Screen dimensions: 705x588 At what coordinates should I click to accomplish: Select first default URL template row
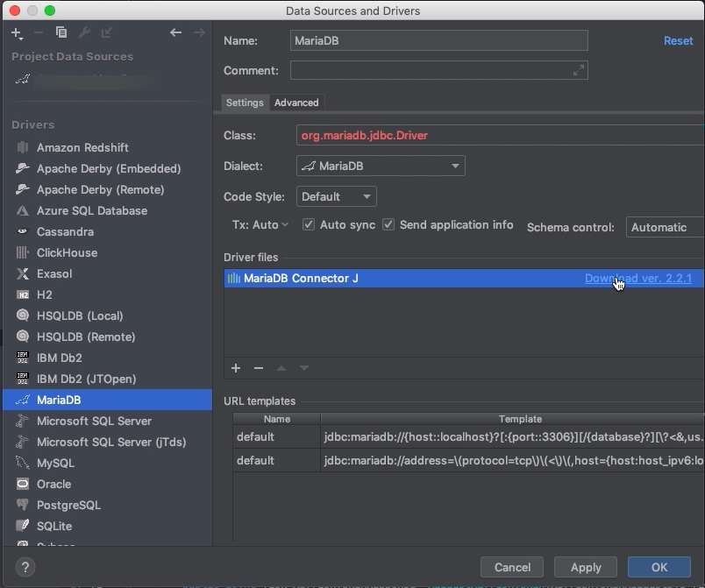click(468, 436)
